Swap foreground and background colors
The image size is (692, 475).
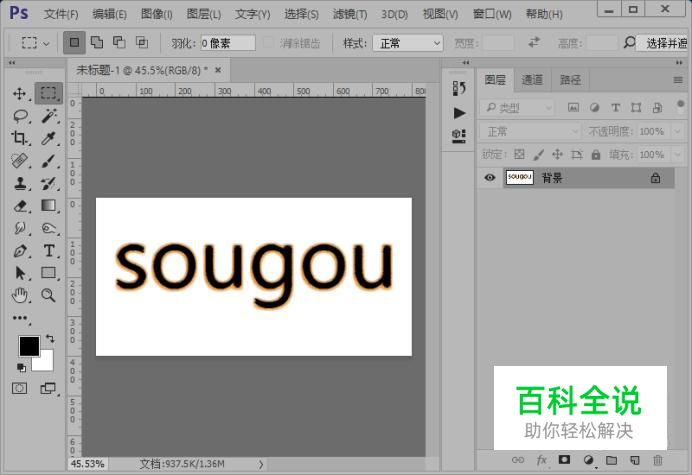pyautogui.click(x=50, y=339)
